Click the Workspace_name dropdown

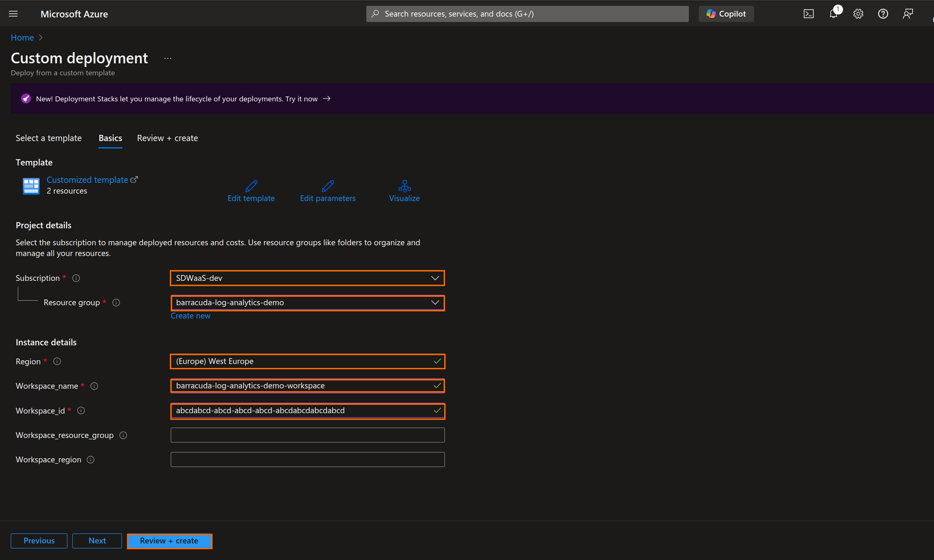tap(307, 385)
